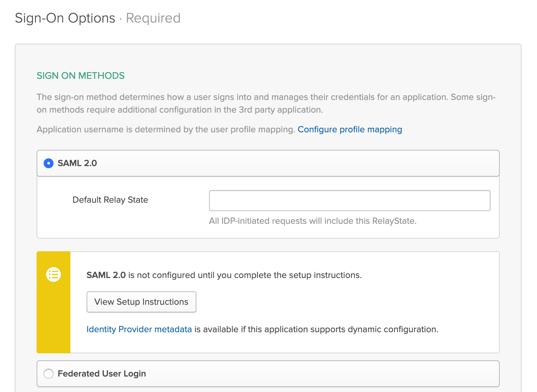The height and width of the screenshot is (392, 537).
Task: Follow the Identity Provider metadata link
Action: tap(139, 329)
